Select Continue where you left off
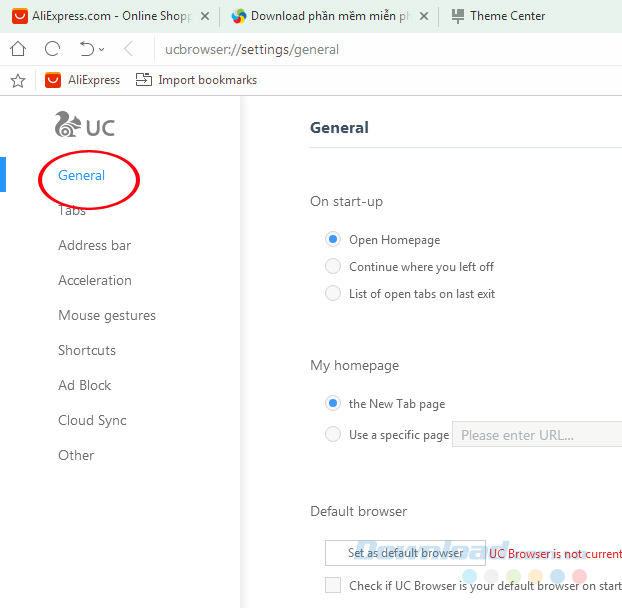 333,267
